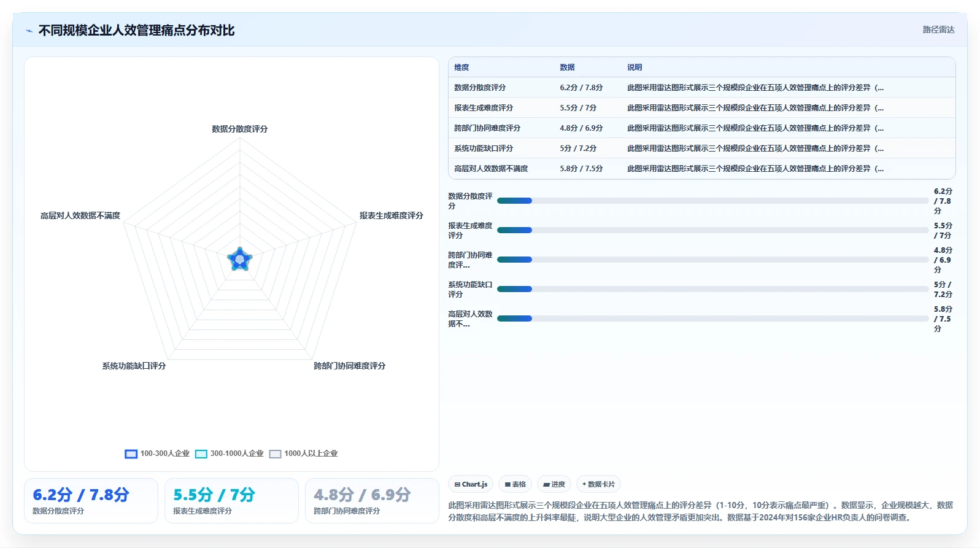Viewport: 980px width, 548px height.
Task: Toggle the 1000人以上企业 legend series
Action: (304, 453)
